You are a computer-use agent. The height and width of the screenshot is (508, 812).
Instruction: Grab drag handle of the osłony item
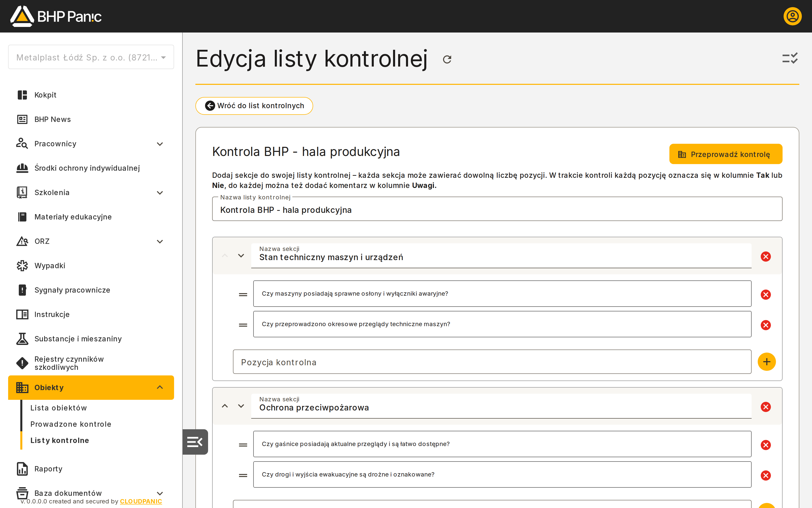click(243, 295)
